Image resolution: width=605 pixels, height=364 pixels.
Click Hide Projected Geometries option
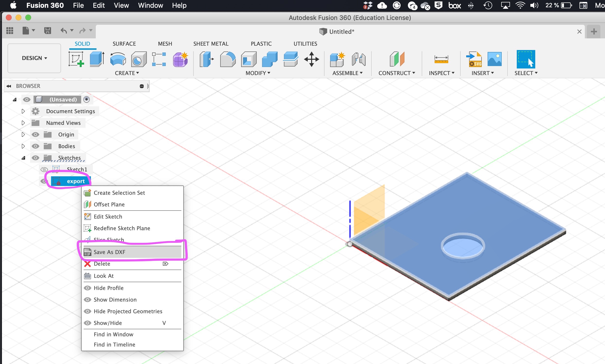click(x=132, y=311)
